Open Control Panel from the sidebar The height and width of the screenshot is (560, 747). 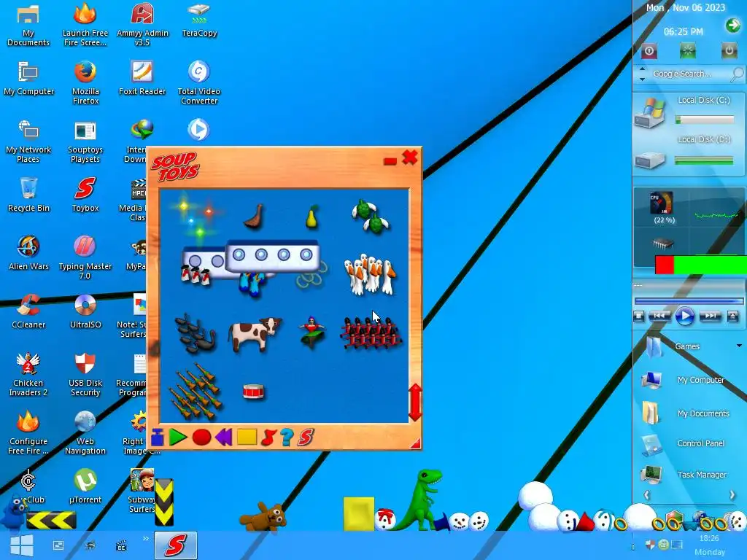(700, 443)
